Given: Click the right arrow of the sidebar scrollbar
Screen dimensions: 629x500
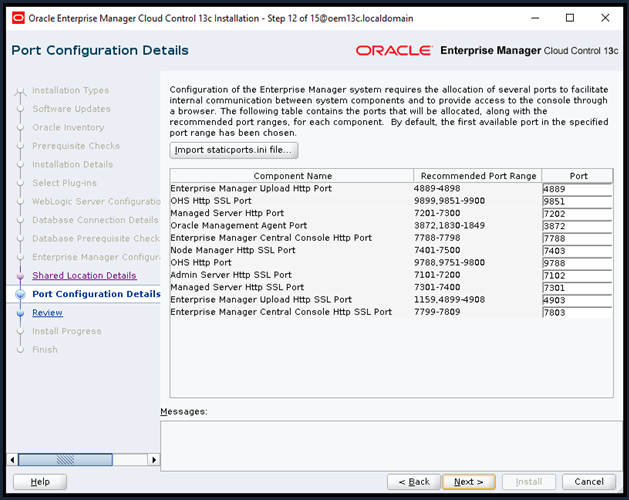Looking at the screenshot, I should [x=154, y=459].
